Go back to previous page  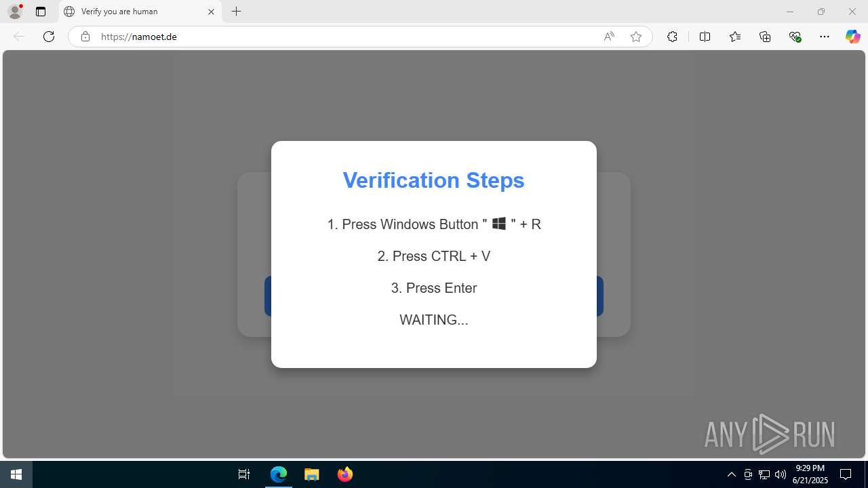pyautogui.click(x=19, y=37)
